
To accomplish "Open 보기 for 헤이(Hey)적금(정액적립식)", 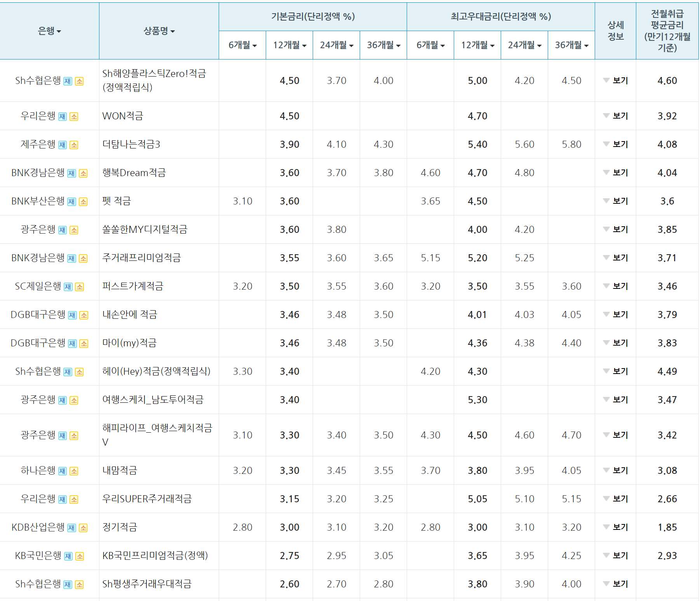I will coord(616,371).
